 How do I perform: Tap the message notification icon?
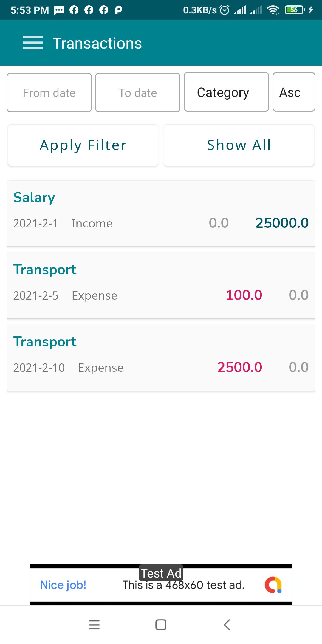(59, 10)
